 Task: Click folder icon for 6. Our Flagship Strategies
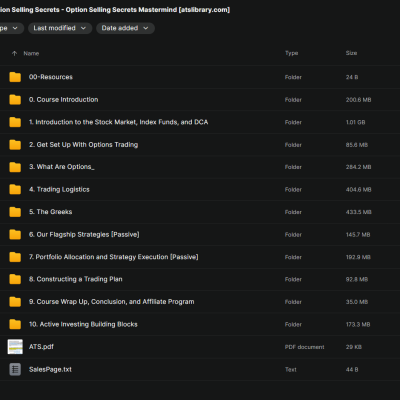point(15,234)
